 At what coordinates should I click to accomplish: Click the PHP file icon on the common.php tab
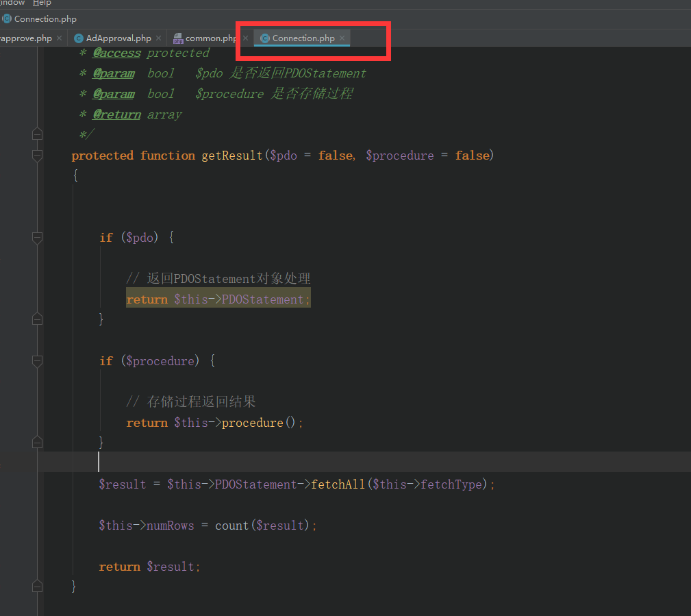(x=178, y=38)
